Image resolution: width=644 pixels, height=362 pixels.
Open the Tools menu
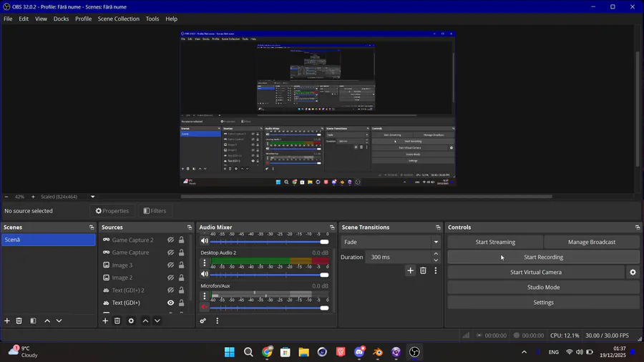click(152, 19)
